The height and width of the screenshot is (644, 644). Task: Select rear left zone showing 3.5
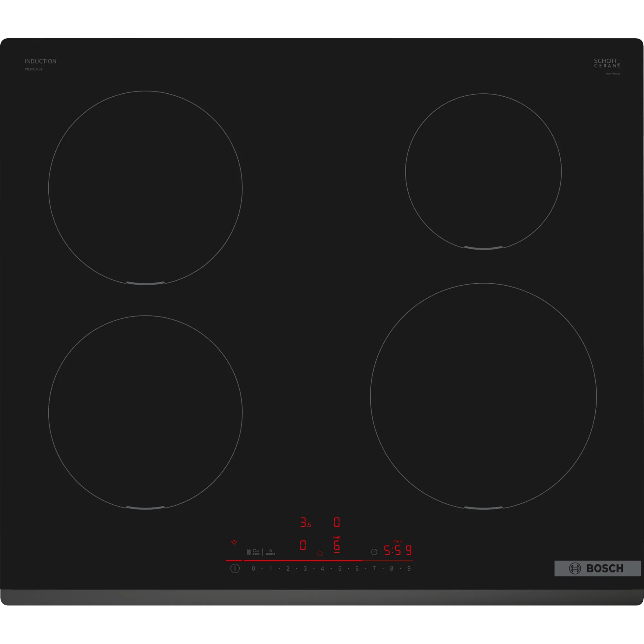click(305, 522)
